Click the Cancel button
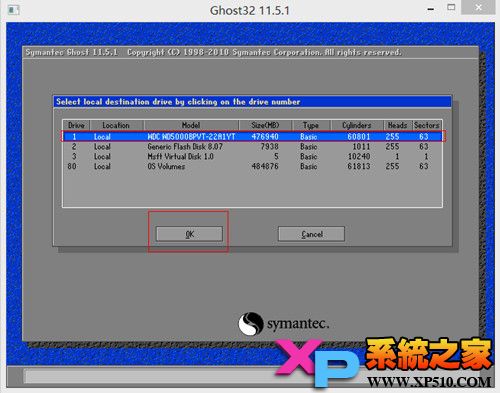500x393 pixels. [x=311, y=234]
